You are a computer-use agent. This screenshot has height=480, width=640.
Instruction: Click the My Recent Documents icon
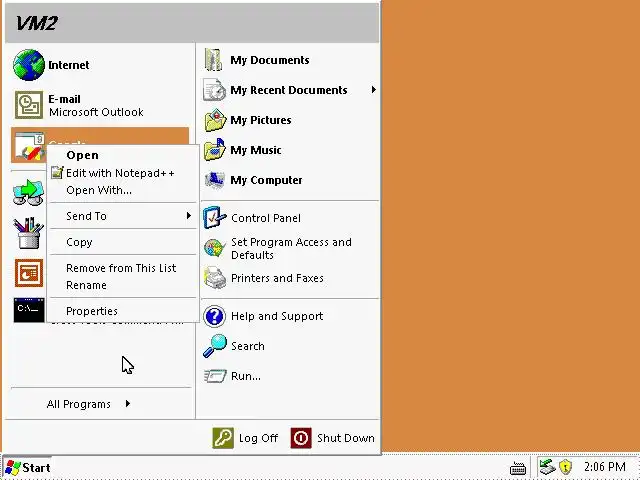[x=214, y=90]
